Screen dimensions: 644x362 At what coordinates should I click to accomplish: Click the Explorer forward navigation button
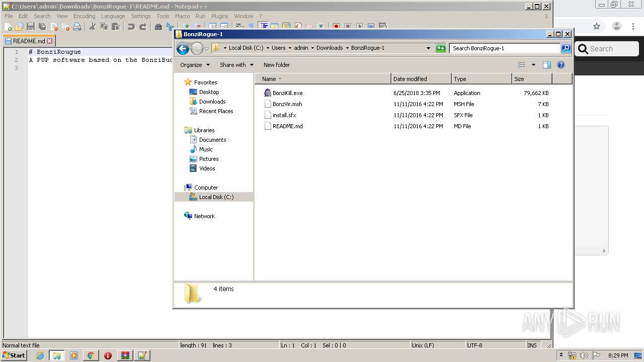pyautogui.click(x=197, y=48)
